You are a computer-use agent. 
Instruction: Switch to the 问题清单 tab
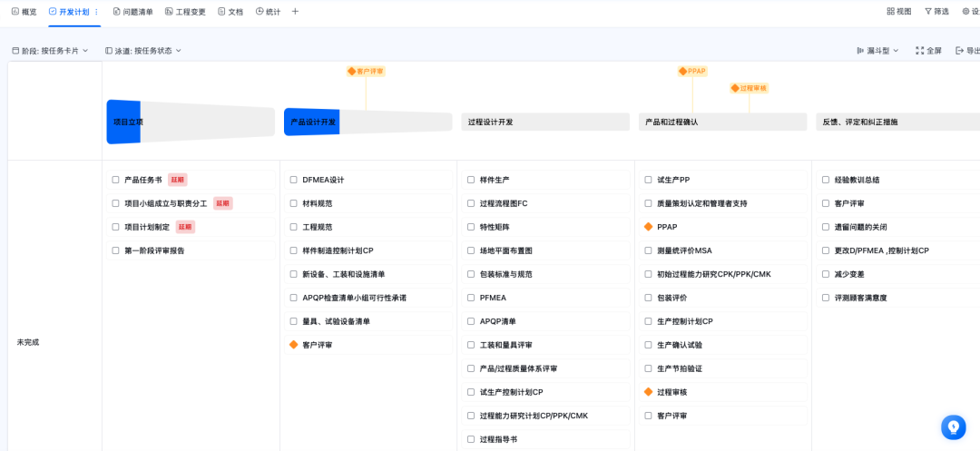click(132, 12)
